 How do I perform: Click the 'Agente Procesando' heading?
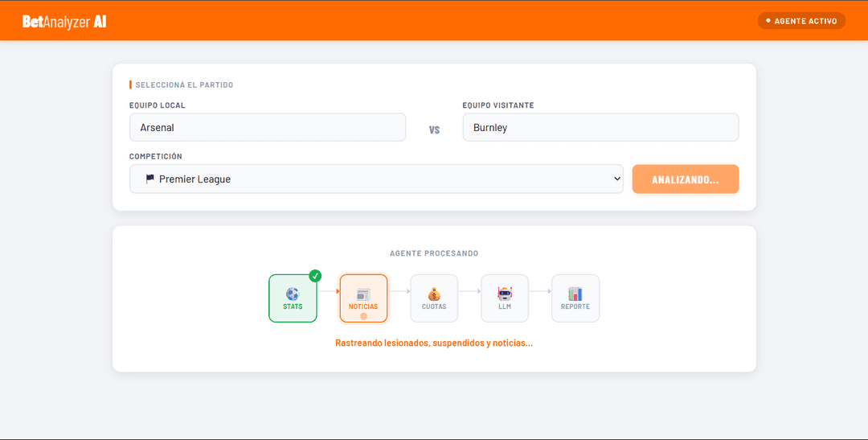[434, 253]
